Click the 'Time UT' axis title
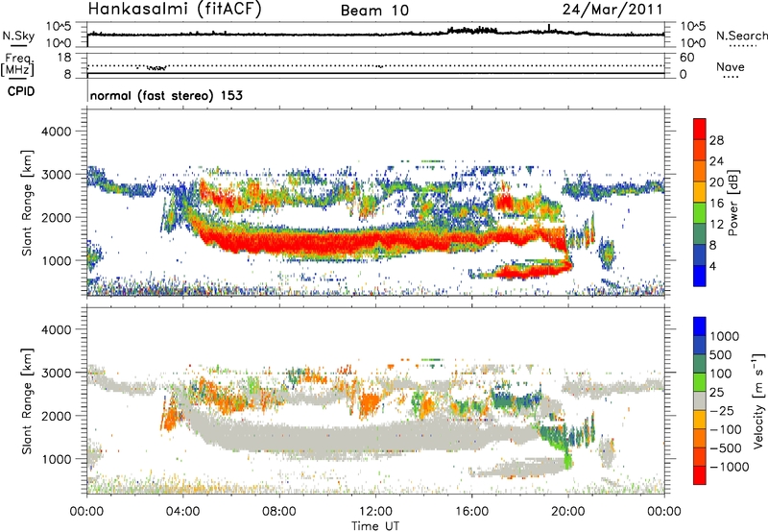This screenshot has height=532, width=768. coord(375,526)
